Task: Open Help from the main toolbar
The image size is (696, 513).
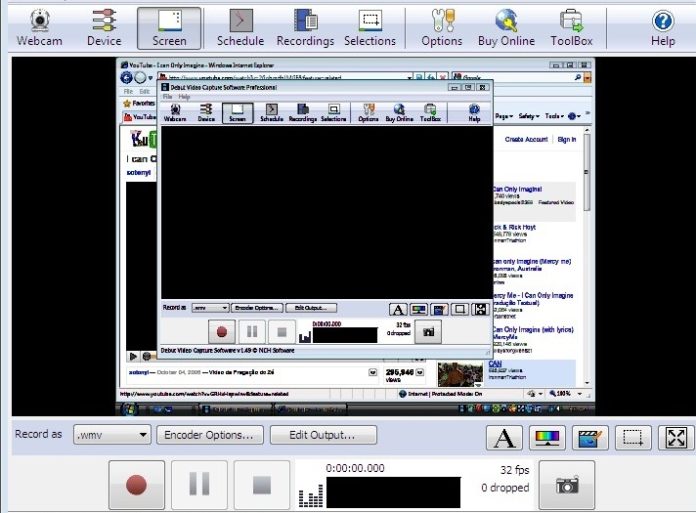Action: (663, 28)
